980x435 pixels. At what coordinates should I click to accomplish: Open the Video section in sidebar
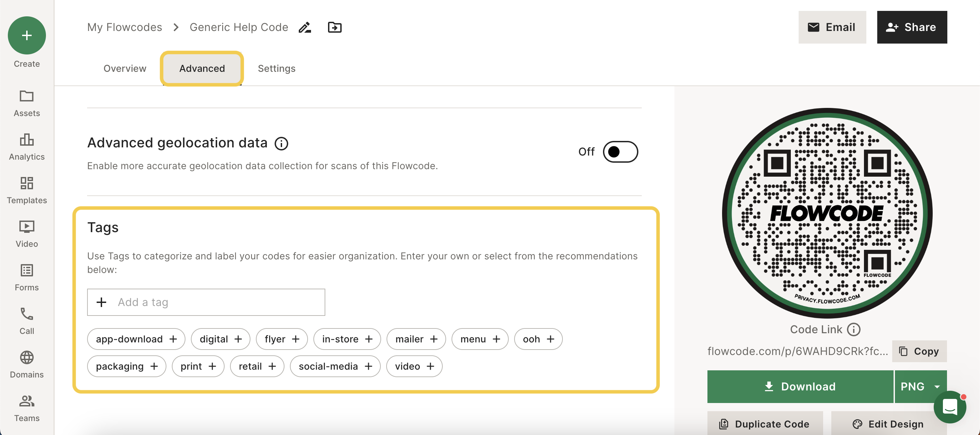[27, 234]
